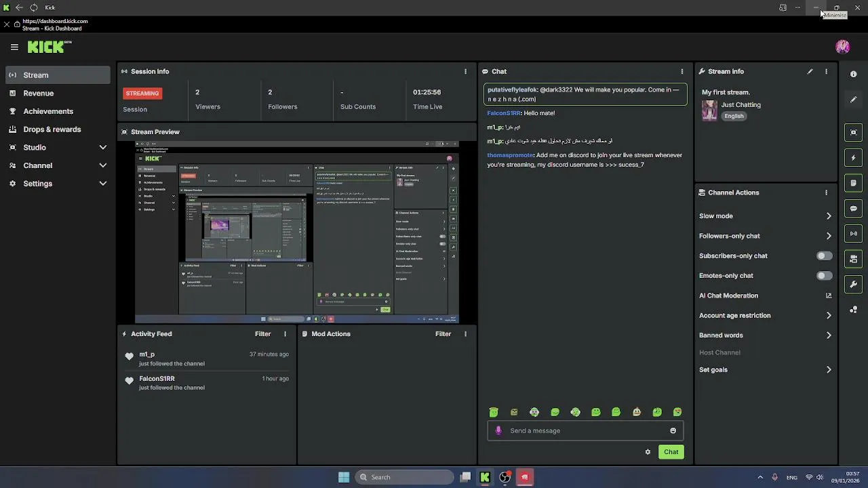
Task: Open Slow mode options
Action: click(765, 216)
